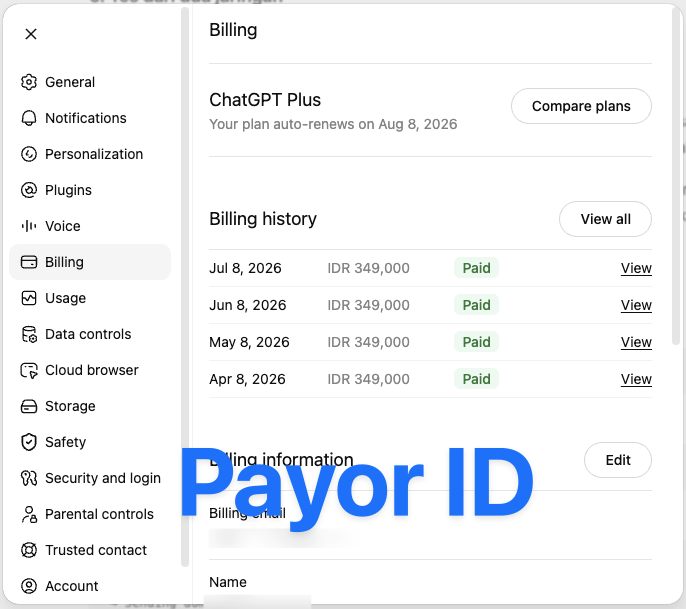Go to Notifications settings
This screenshot has height=609, width=686.
90,118
